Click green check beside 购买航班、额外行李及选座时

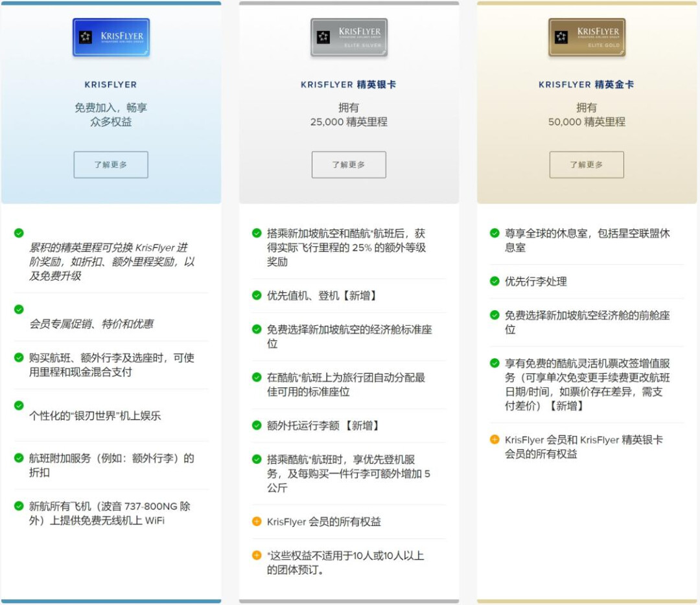[x=19, y=358]
